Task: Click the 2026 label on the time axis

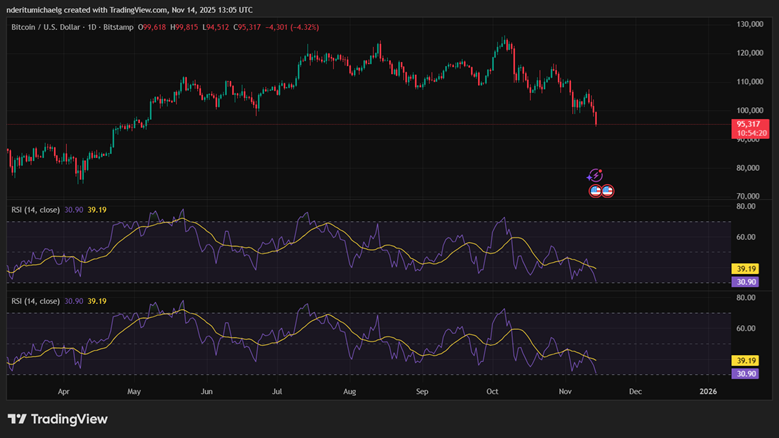Action: 708,393
